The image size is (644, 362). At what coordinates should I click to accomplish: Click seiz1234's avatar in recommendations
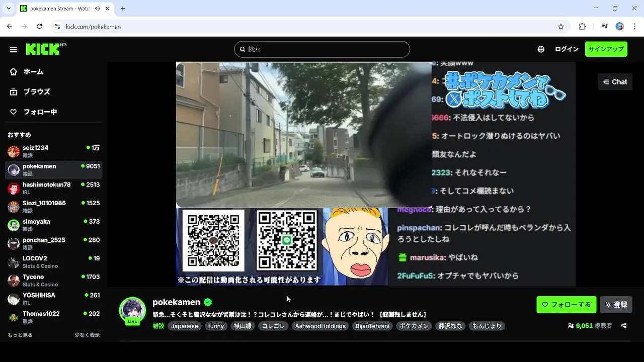tap(14, 151)
